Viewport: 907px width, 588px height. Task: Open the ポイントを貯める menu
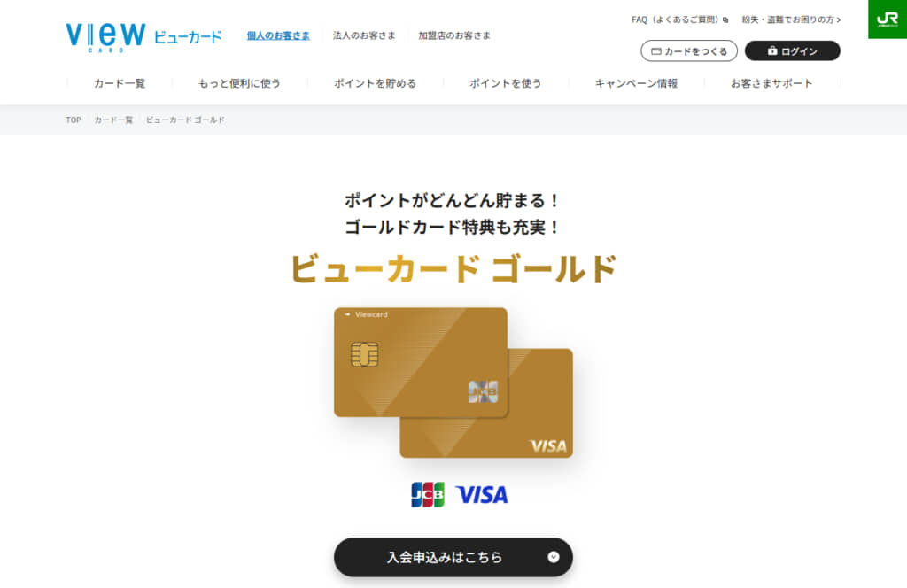click(x=375, y=83)
